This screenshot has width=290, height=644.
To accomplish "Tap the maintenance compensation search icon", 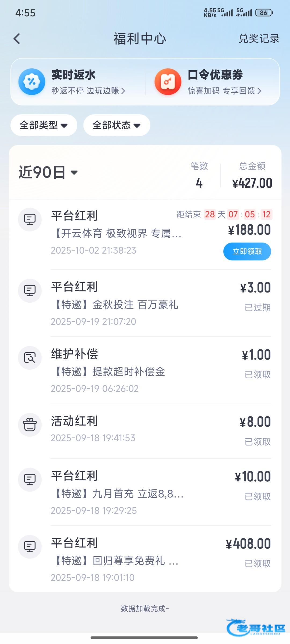I will click(30, 358).
